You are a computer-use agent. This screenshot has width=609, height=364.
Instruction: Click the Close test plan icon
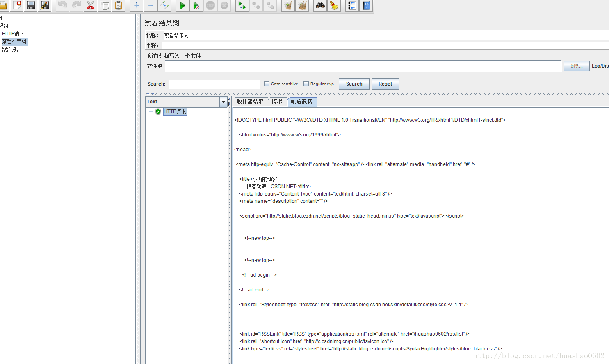pyautogui.click(x=17, y=5)
